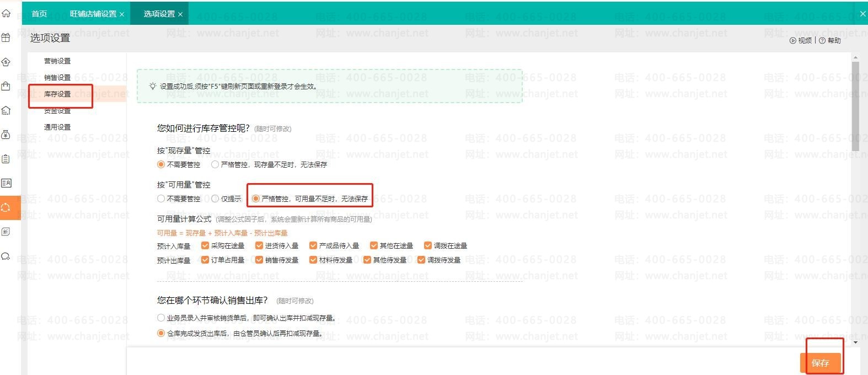Viewport: 868px width, 375px height.
Task: Toggle the 调拨待发量 checkbox
Action: (x=421, y=260)
